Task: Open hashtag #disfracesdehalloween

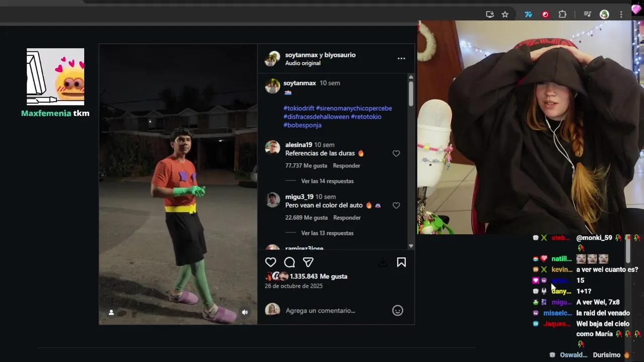Action: 316,117
